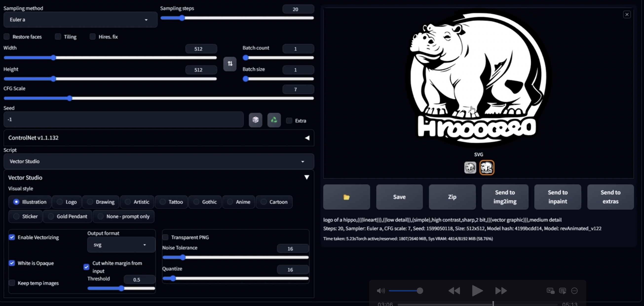Screen dimensions: 644x306
Task: Click the rewind playback icon
Action: 454,291
